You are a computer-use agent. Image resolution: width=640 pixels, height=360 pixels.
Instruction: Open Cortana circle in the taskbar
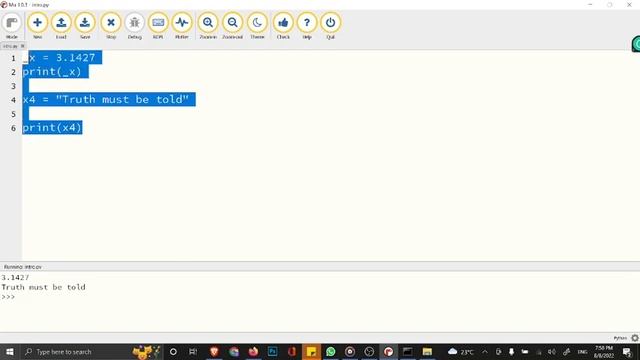point(173,352)
